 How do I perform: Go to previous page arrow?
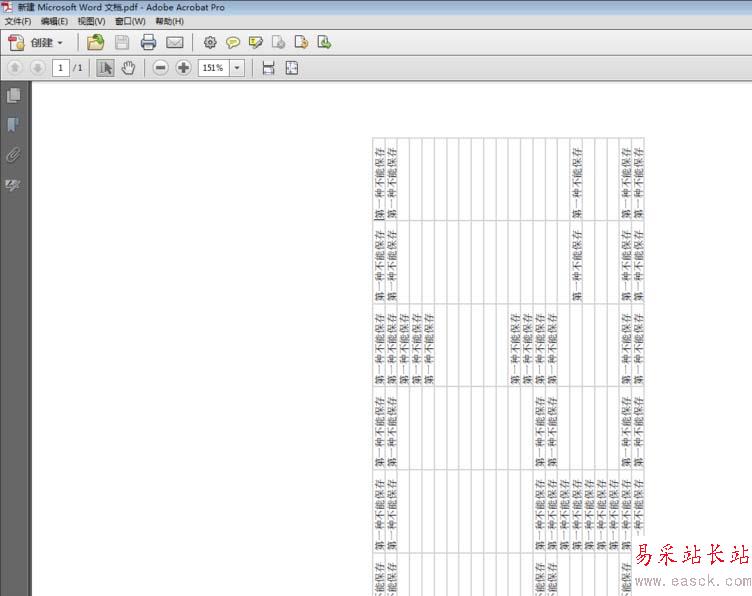(x=15, y=68)
